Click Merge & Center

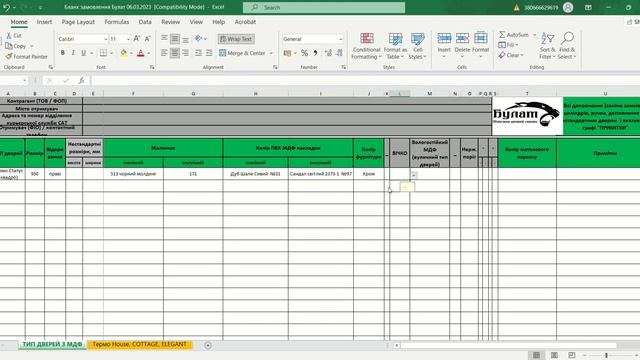click(242, 53)
